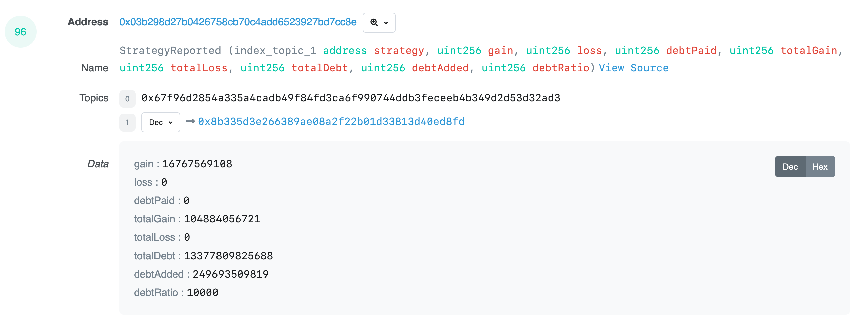Click the totalDebt value 13377809825688
Viewport: 868px width, 330px height.
[x=229, y=256]
